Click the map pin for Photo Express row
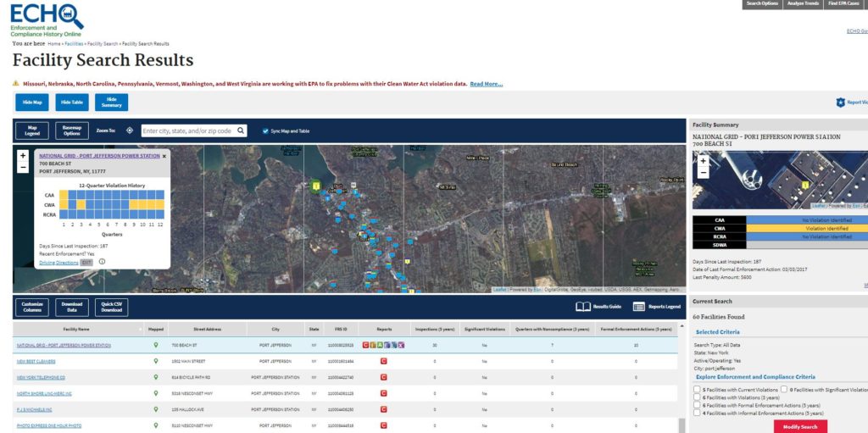868x433 pixels. (156, 425)
